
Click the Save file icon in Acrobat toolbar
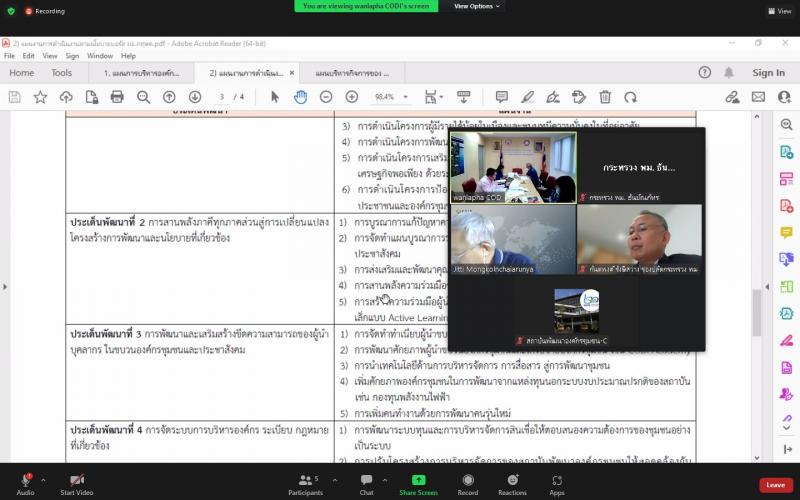(x=14, y=97)
